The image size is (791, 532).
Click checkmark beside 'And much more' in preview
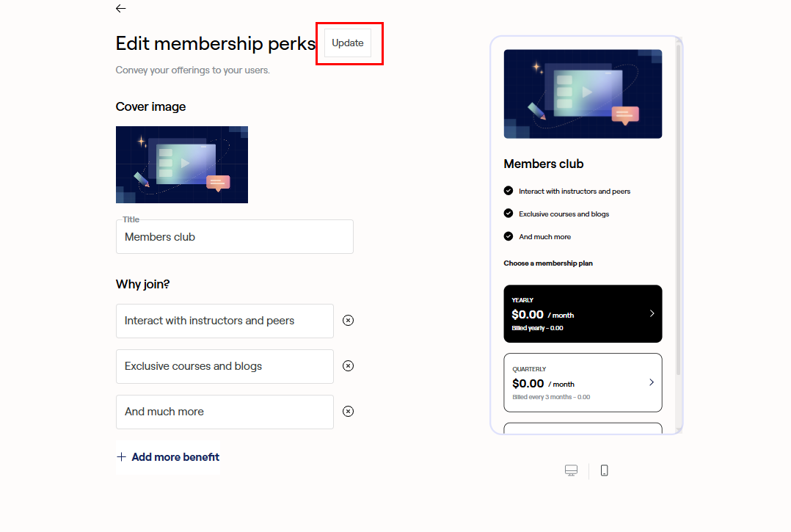pyautogui.click(x=508, y=236)
